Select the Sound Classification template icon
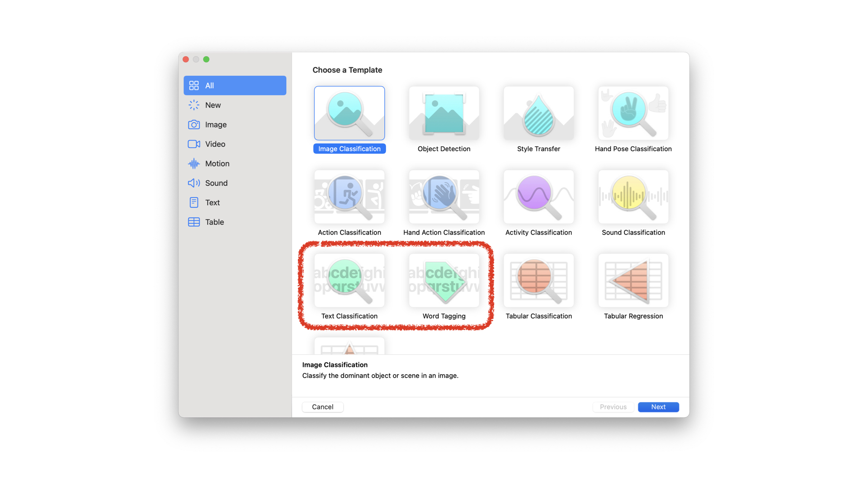Viewport: 868px width, 488px height. [x=633, y=197]
